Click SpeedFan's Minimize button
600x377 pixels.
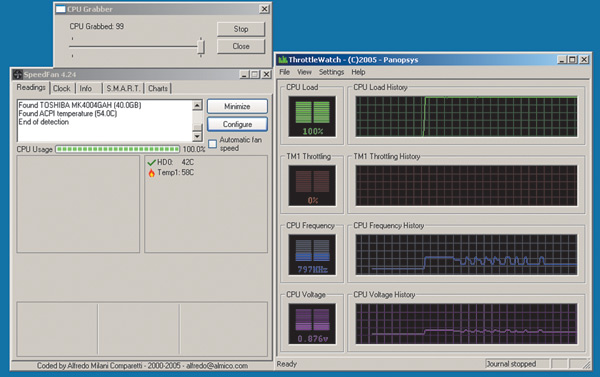point(237,106)
